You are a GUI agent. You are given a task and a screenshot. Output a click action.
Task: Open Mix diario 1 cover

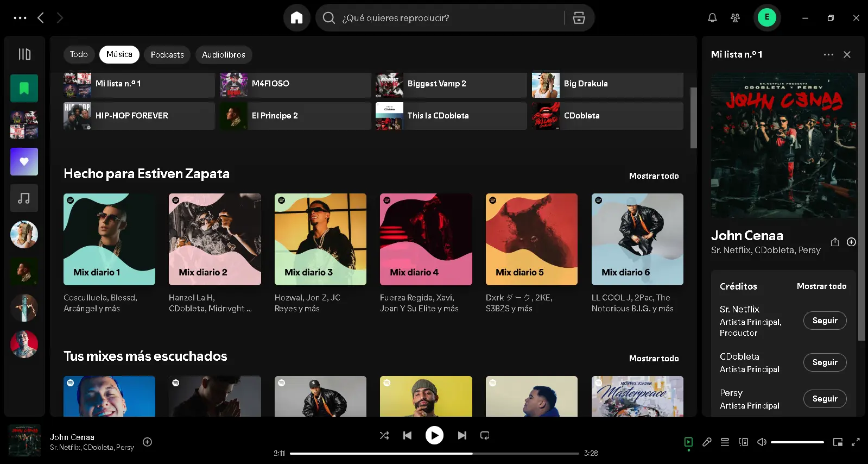109,239
